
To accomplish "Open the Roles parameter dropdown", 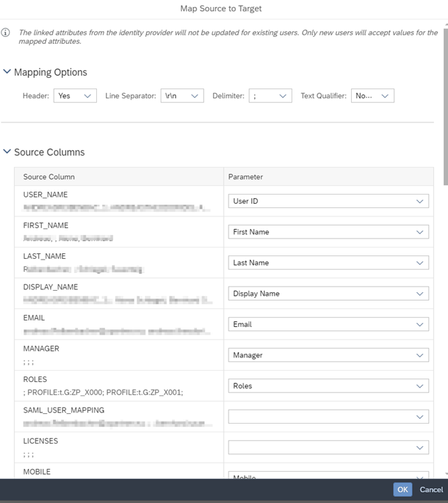I will click(328, 386).
